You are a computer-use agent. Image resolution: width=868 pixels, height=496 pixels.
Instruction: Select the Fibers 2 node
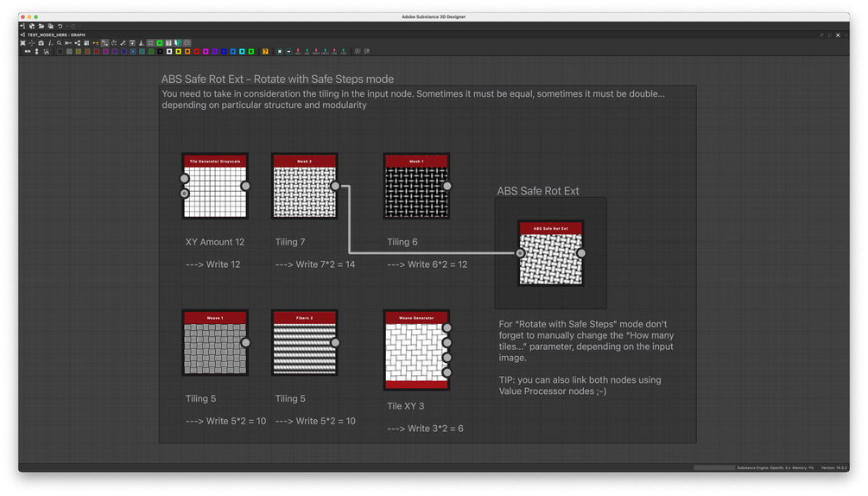tap(305, 343)
